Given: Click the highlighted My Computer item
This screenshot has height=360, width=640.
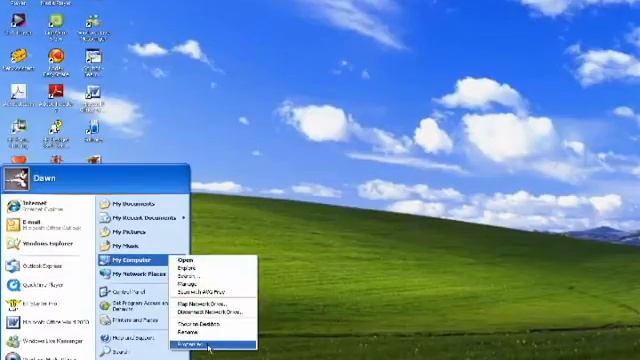Looking at the screenshot, I should pos(133,260).
